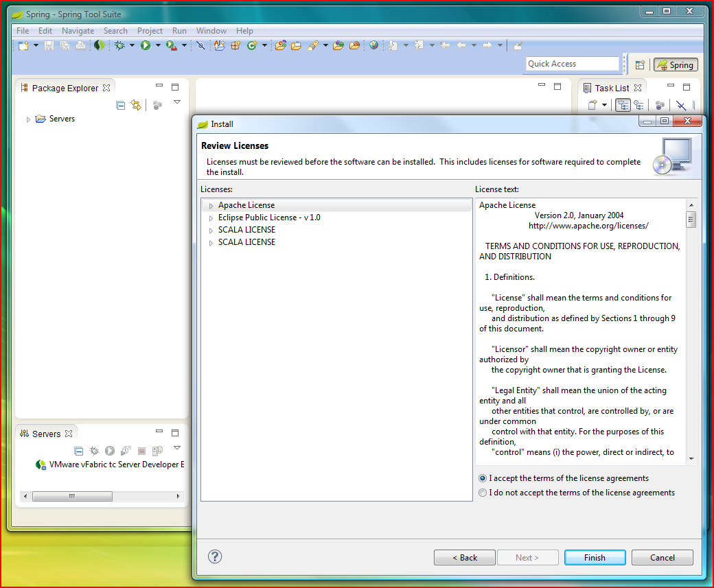Select 'I do not accept' license option
This screenshot has width=714, height=588.
[483, 492]
